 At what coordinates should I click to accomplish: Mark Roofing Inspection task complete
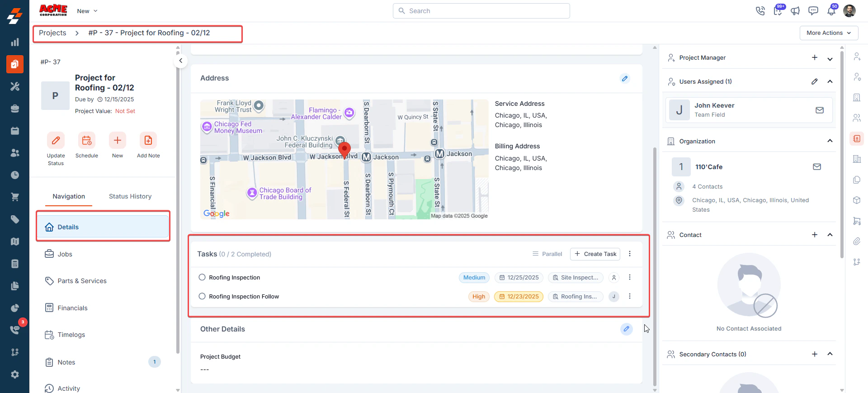202,277
